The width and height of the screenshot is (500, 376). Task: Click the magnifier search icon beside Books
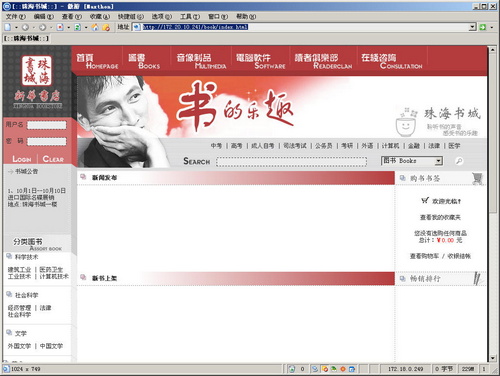[x=459, y=161]
